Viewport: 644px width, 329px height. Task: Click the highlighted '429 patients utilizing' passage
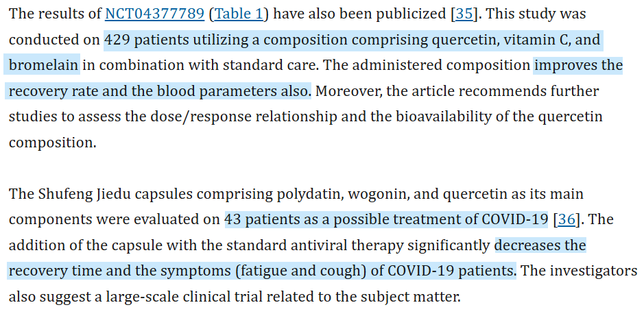tap(353, 40)
